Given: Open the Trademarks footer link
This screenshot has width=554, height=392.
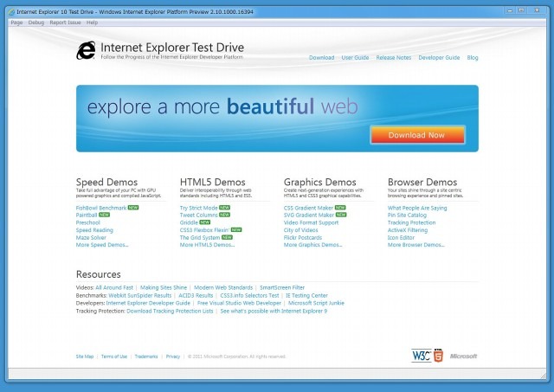Looking at the screenshot, I should click(x=146, y=357).
